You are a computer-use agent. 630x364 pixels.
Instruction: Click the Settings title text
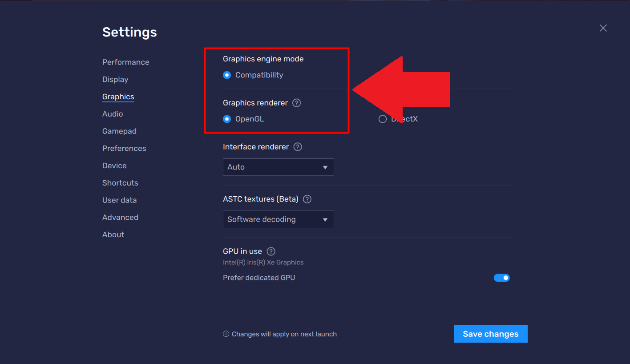[x=129, y=32]
